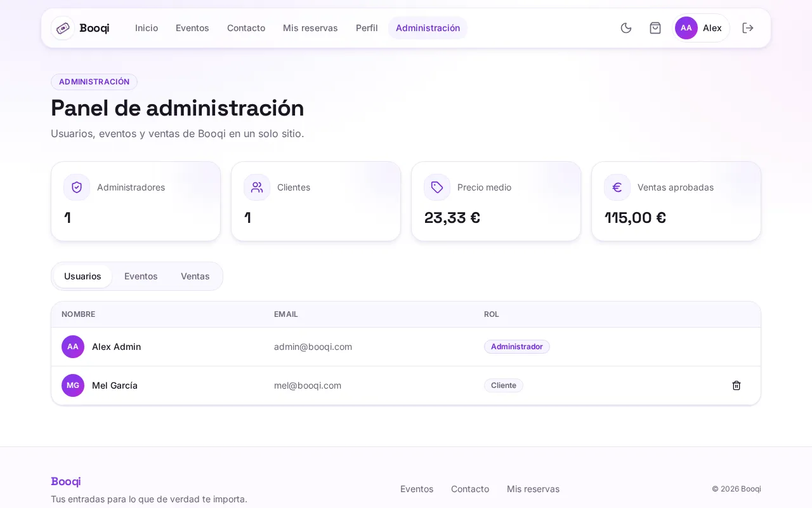Open the shopping bag cart icon
Viewport: 812px width, 508px height.
[655, 28]
